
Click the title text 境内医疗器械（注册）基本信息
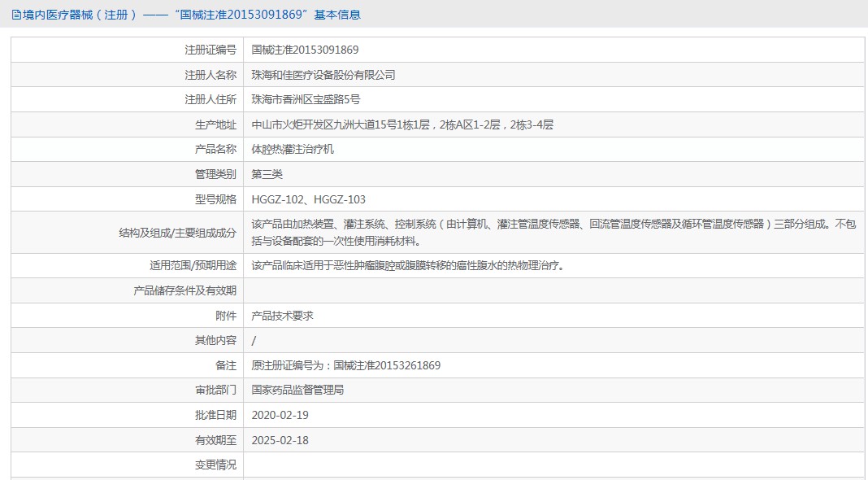(192, 15)
